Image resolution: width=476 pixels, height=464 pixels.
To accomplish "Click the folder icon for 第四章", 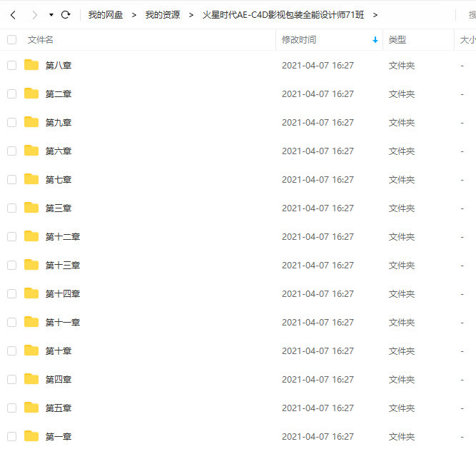I will tap(31, 379).
